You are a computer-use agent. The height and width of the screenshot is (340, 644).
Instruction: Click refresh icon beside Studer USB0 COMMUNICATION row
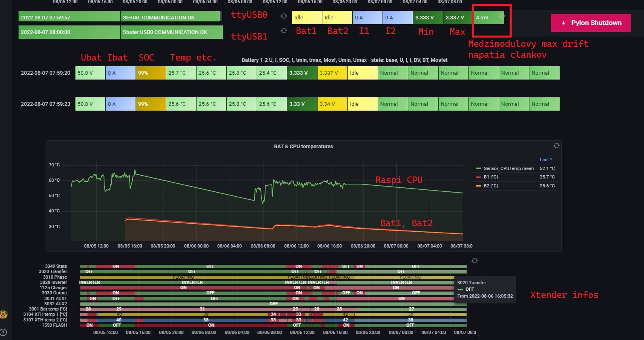tap(284, 31)
